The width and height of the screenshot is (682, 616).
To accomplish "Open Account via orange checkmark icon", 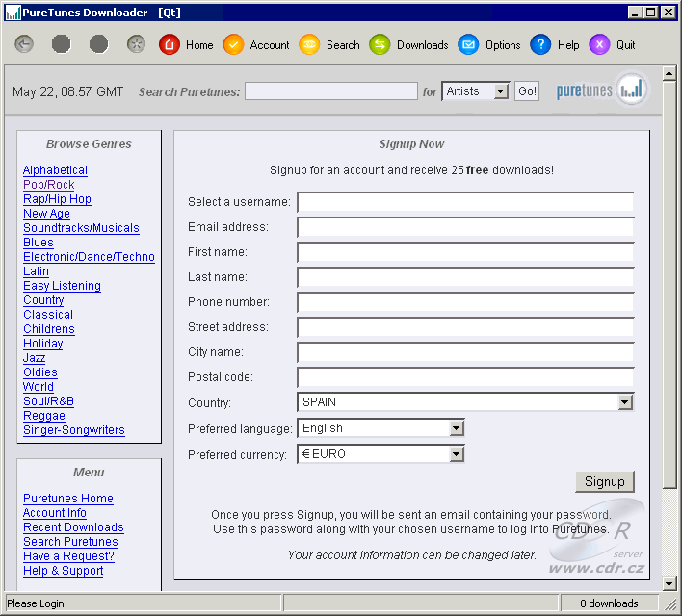I will (233, 44).
